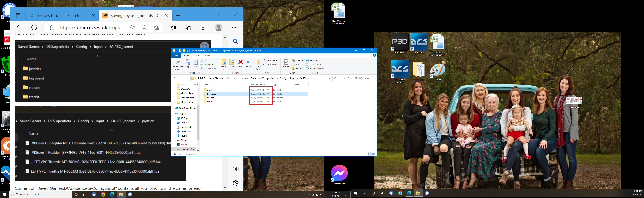Switch Explorer to large icons view
The image size is (644, 198).
pos(374,154)
